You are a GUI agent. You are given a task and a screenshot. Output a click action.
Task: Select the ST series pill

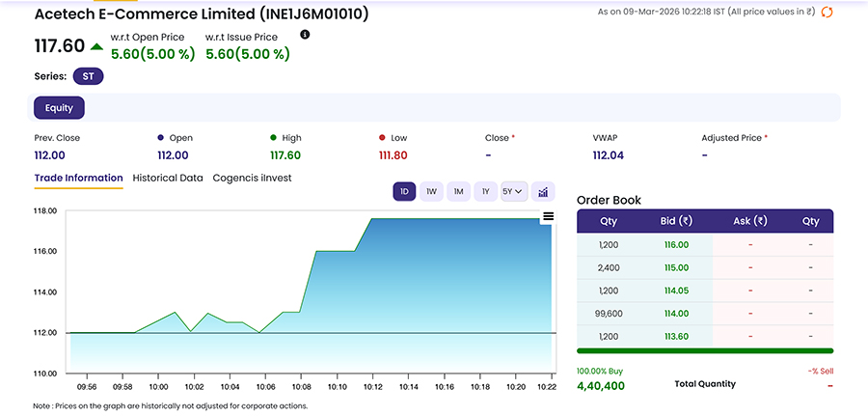[x=88, y=76]
